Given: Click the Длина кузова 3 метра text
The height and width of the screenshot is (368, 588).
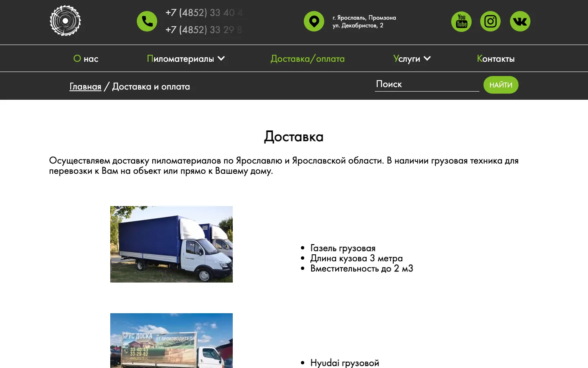Looking at the screenshot, I should coord(356,258).
